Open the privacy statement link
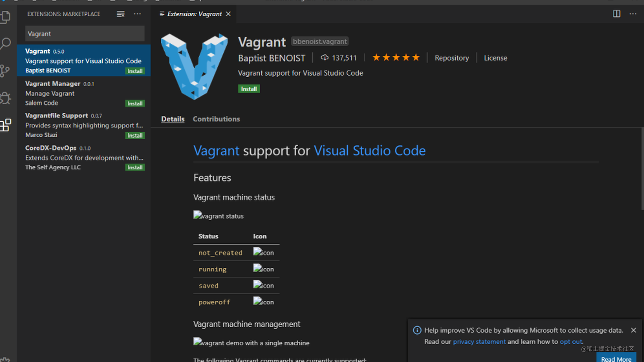 pos(479,342)
